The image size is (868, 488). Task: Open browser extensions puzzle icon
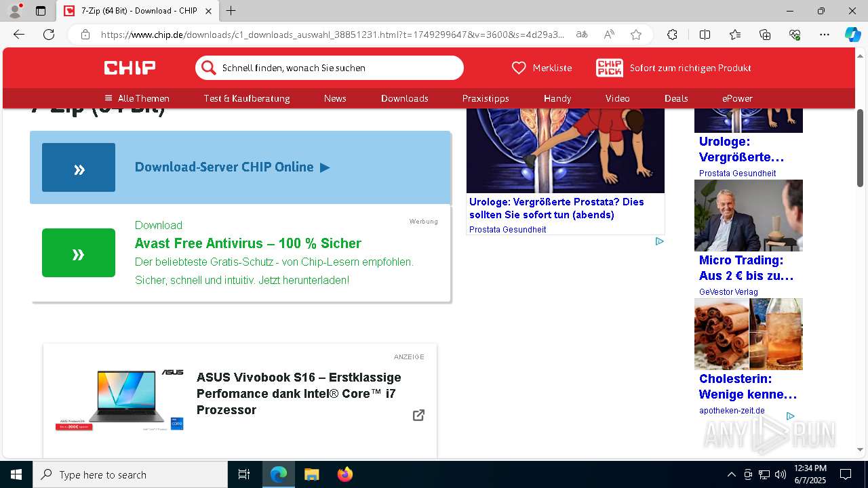pyautogui.click(x=672, y=35)
